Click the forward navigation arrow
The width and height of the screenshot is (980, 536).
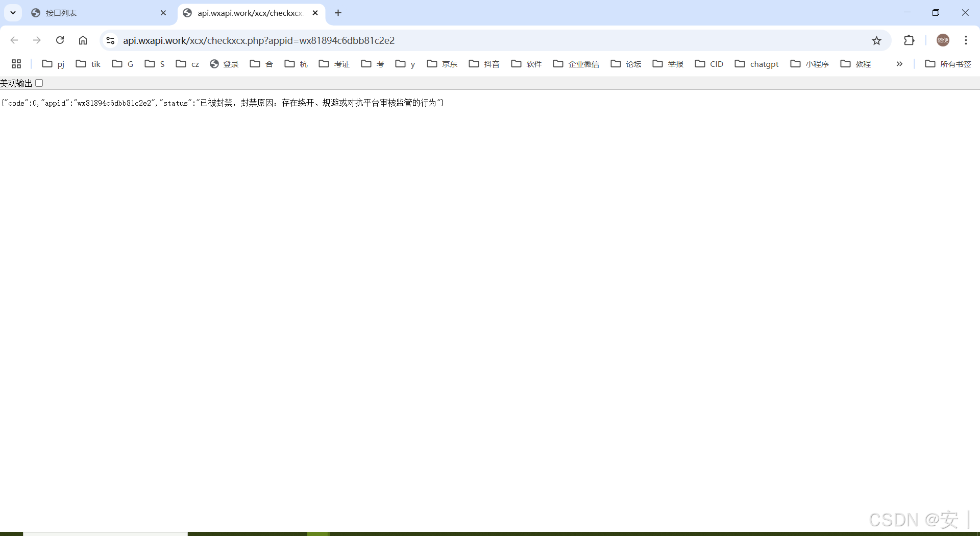[x=37, y=40]
